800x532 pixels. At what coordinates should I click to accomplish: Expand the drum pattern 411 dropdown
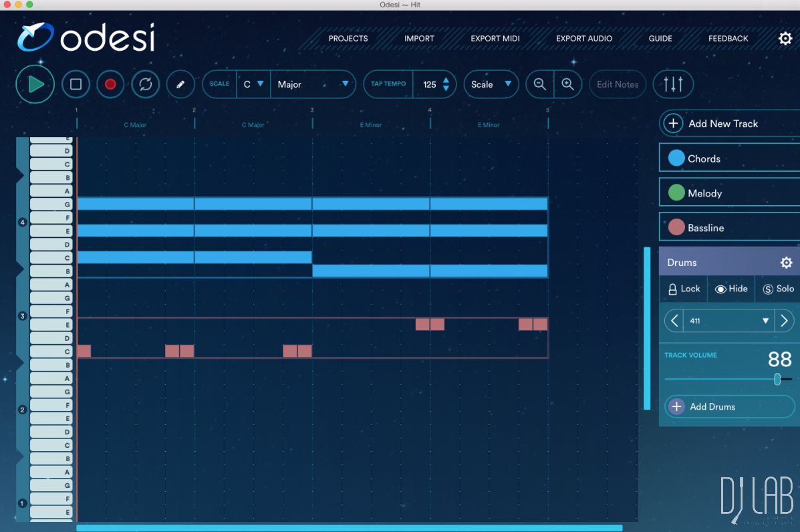[x=766, y=321]
